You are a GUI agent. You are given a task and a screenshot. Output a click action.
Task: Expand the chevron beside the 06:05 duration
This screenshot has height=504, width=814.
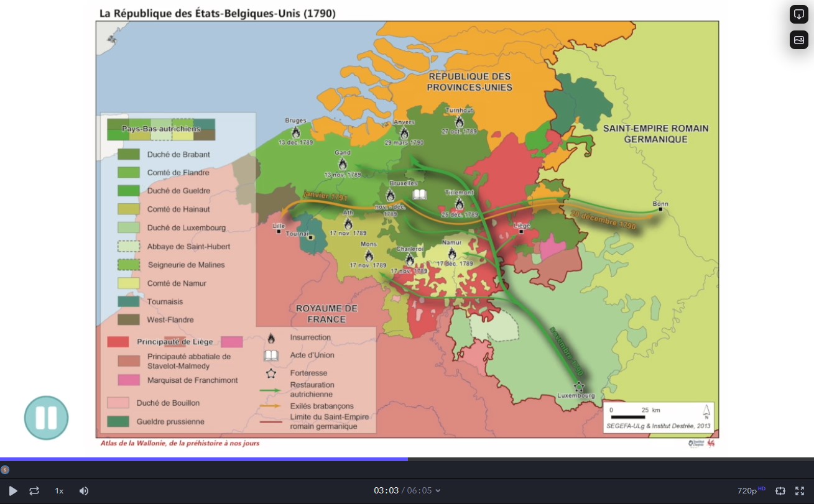[x=438, y=491]
